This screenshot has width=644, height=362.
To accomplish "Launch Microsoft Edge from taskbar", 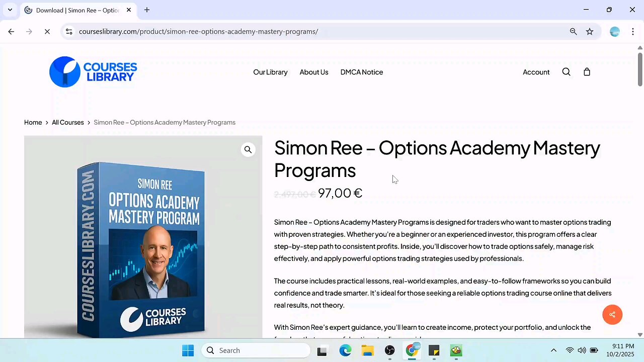I will (x=345, y=350).
